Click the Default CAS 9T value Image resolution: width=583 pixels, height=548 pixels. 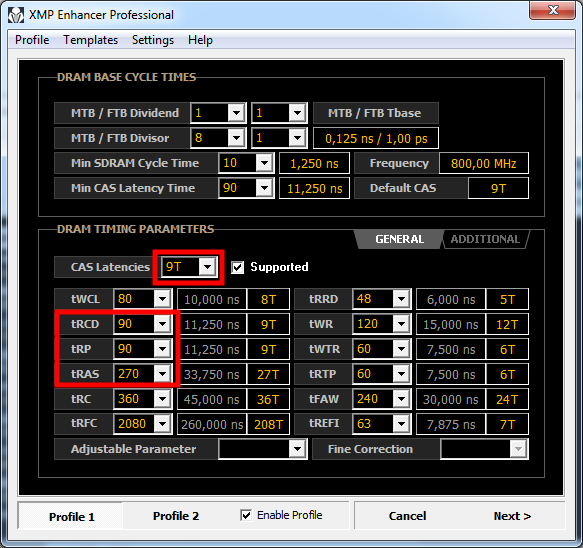click(x=498, y=188)
